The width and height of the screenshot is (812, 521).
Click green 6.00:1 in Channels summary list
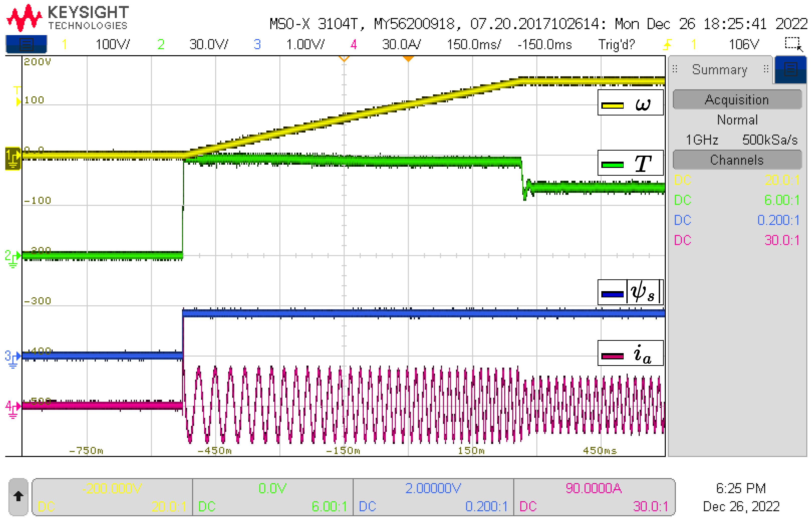(x=782, y=200)
